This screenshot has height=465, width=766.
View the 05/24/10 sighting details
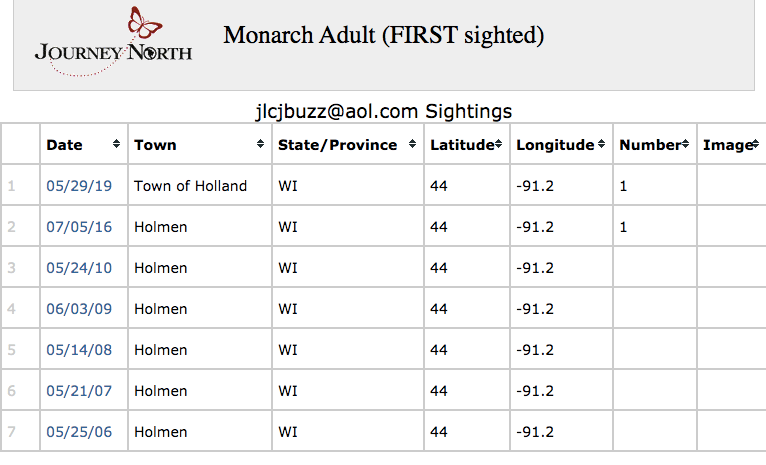coord(79,268)
